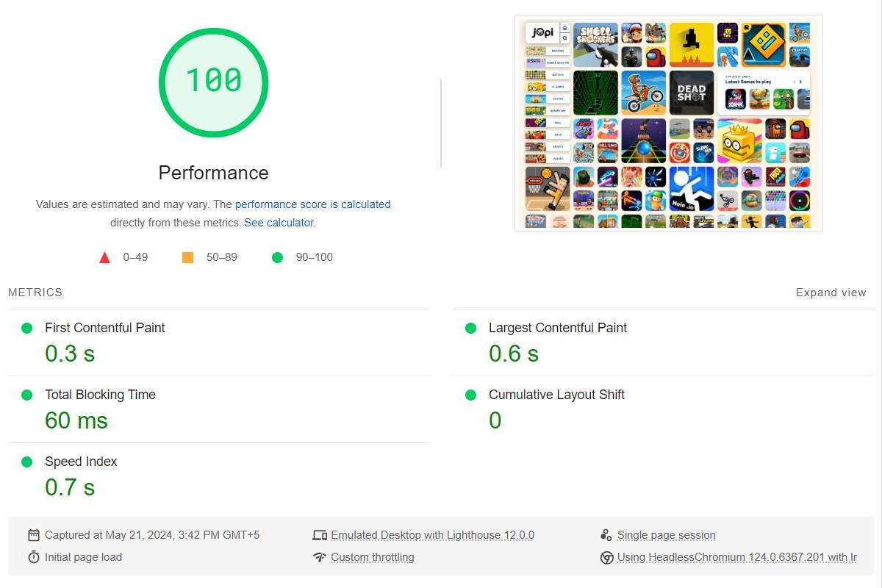
Task: Open the page screenshot thumbnail of Jopi games
Action: pyautogui.click(x=669, y=123)
